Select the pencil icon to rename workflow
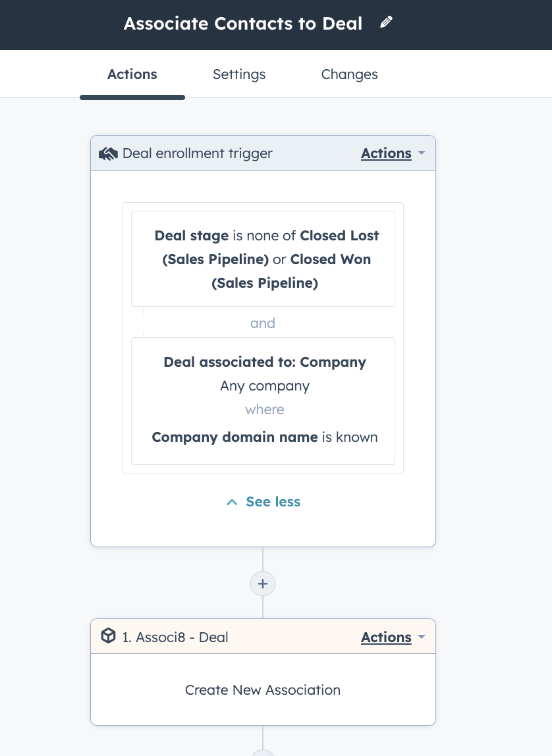The height and width of the screenshot is (756, 552). 387,22
